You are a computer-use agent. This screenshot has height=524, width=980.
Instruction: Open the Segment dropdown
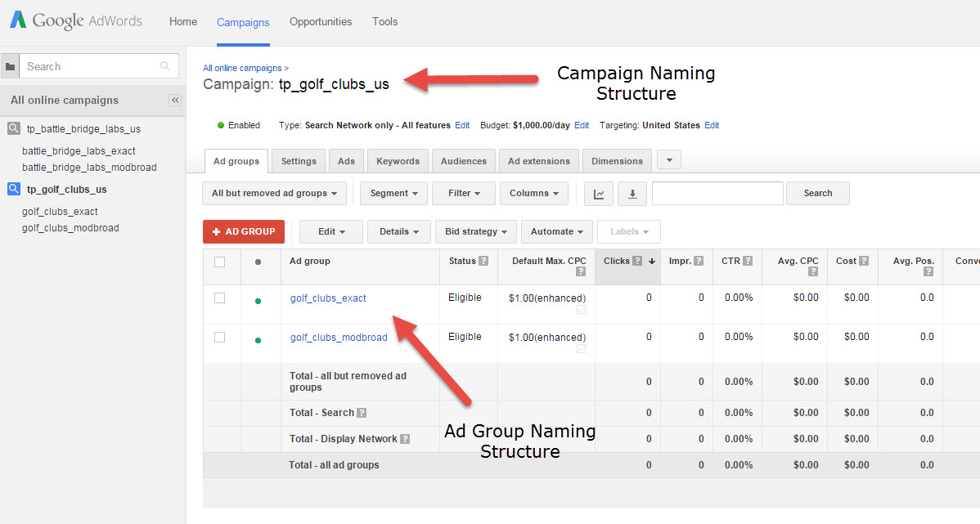393,194
